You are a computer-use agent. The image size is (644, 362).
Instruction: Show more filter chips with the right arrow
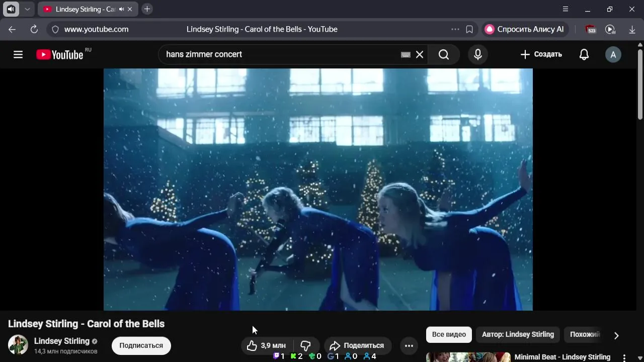(616, 335)
